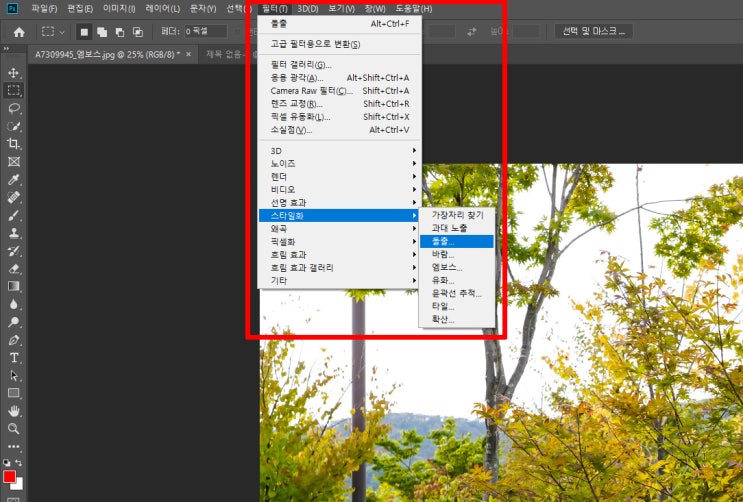
Task: Expand the 기타 filter submenu
Action: [339, 281]
